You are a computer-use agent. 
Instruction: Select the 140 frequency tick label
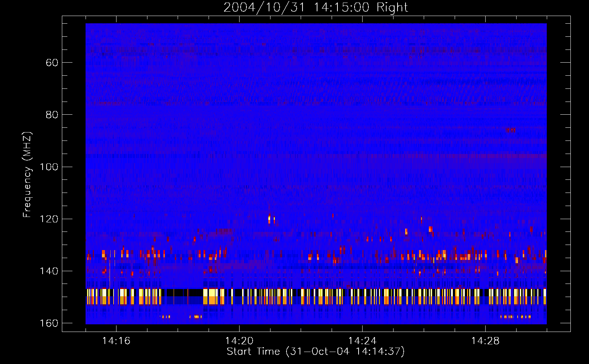[x=49, y=271]
